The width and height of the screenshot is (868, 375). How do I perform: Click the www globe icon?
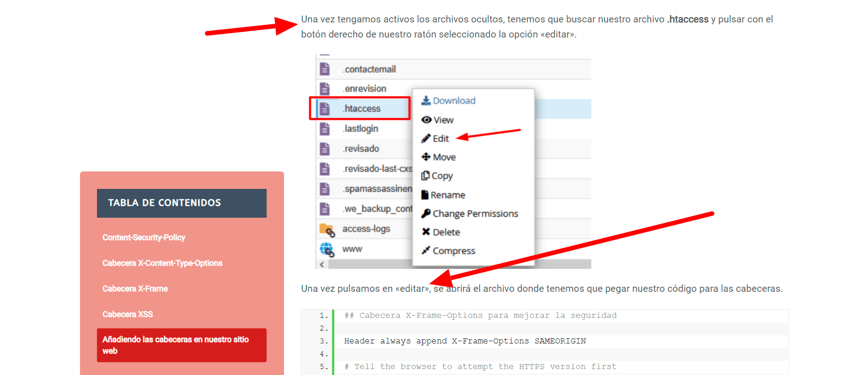pyautogui.click(x=327, y=249)
